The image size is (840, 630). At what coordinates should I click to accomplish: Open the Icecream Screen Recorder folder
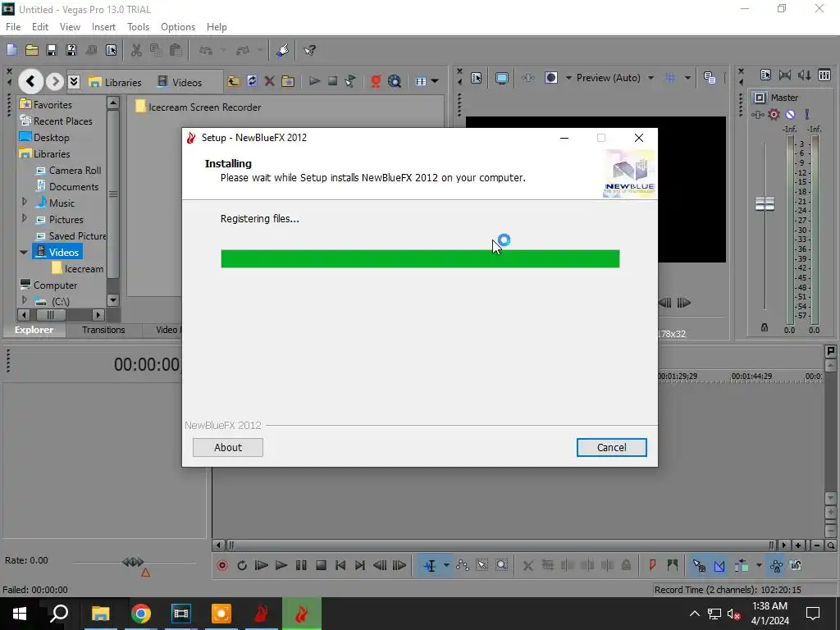pos(199,107)
